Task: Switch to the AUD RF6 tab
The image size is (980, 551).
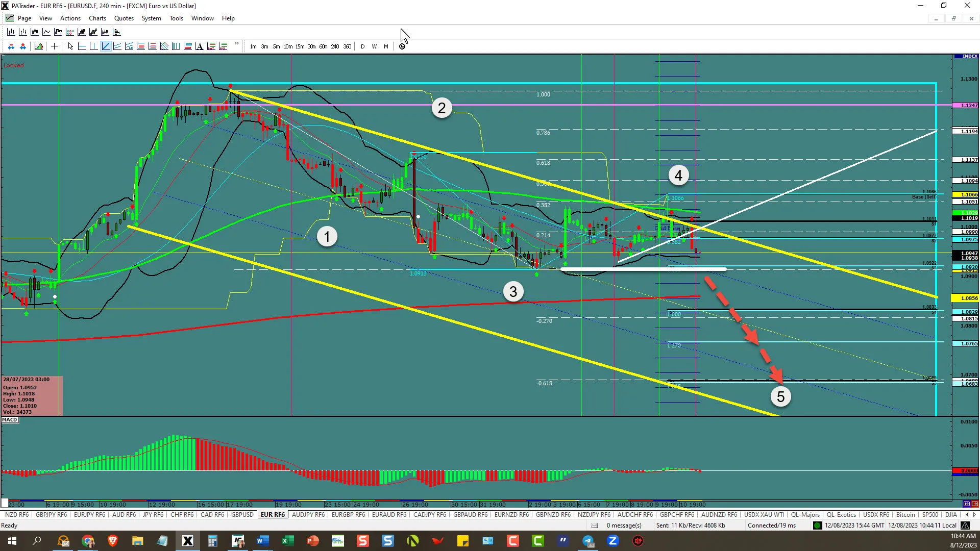Action: pos(124,515)
